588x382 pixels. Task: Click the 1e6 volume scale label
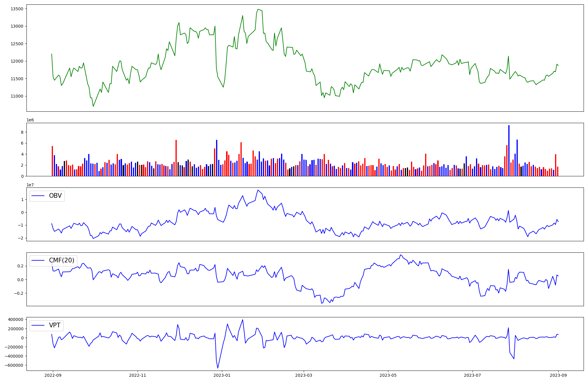coord(30,120)
